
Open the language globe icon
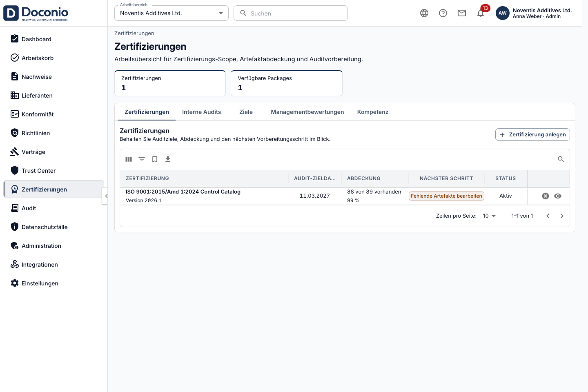click(424, 13)
